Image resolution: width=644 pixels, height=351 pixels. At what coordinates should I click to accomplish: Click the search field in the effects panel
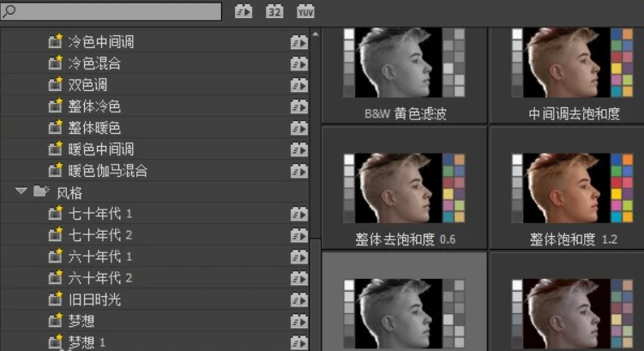[111, 11]
